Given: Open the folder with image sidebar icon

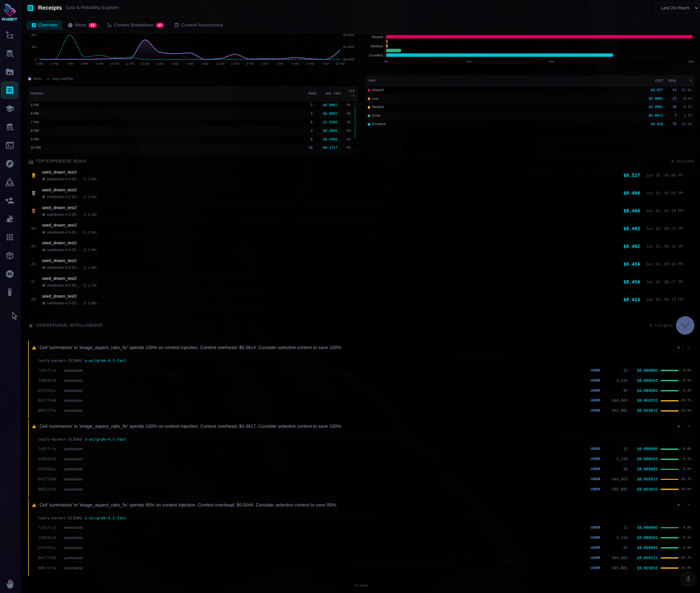Looking at the screenshot, I should pyautogui.click(x=10, y=72).
